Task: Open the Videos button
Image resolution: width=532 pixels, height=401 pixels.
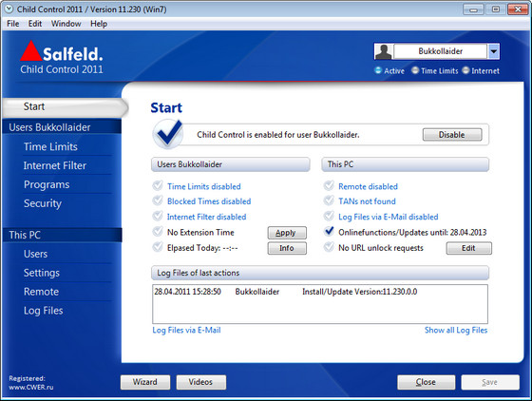Action: coord(200,382)
